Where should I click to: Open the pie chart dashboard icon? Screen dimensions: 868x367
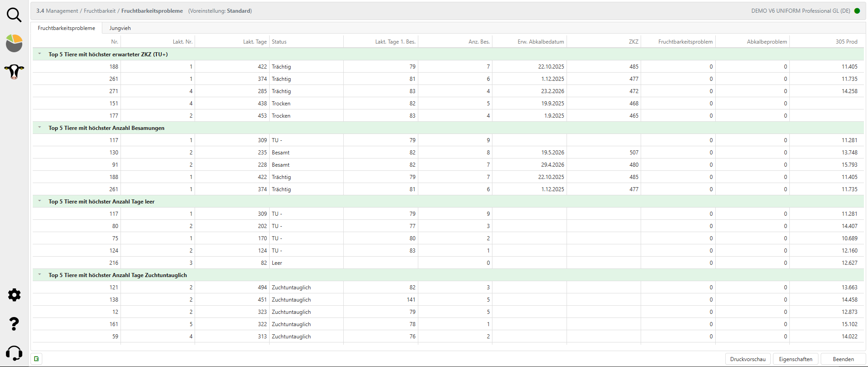pyautogui.click(x=14, y=43)
